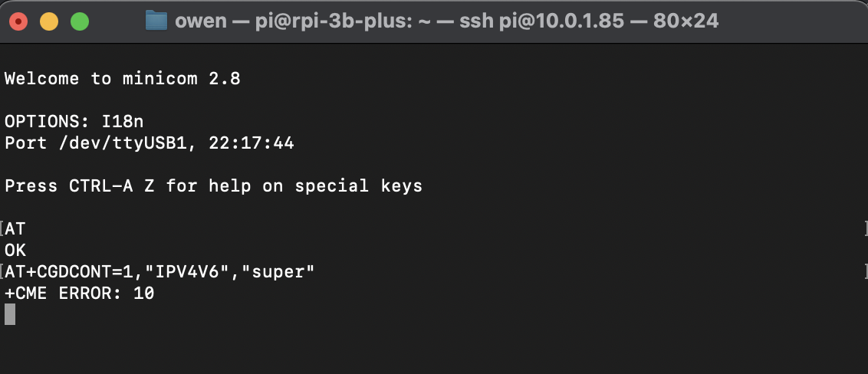Click the 22:17:44 timestamp
Image resolution: width=868 pixels, height=374 pixels.
pos(252,143)
